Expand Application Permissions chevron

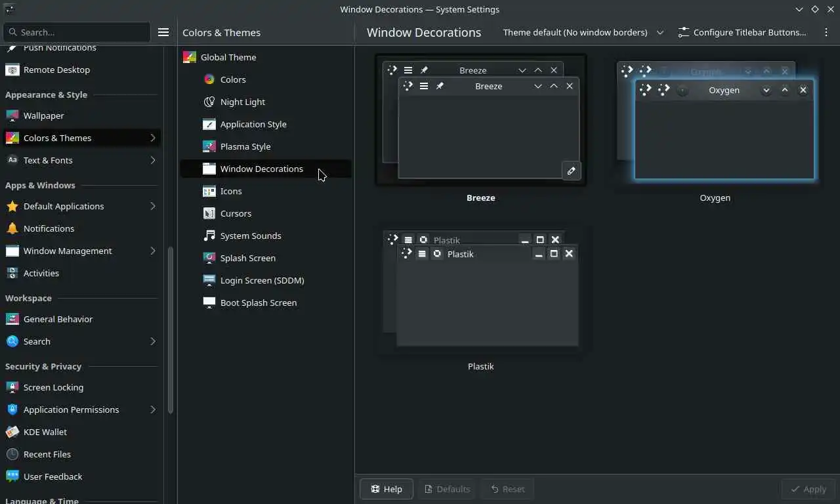point(152,409)
